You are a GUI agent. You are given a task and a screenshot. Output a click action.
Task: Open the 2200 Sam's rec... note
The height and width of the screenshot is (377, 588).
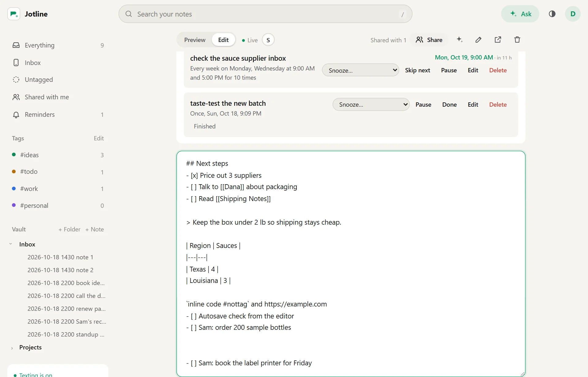(67, 322)
